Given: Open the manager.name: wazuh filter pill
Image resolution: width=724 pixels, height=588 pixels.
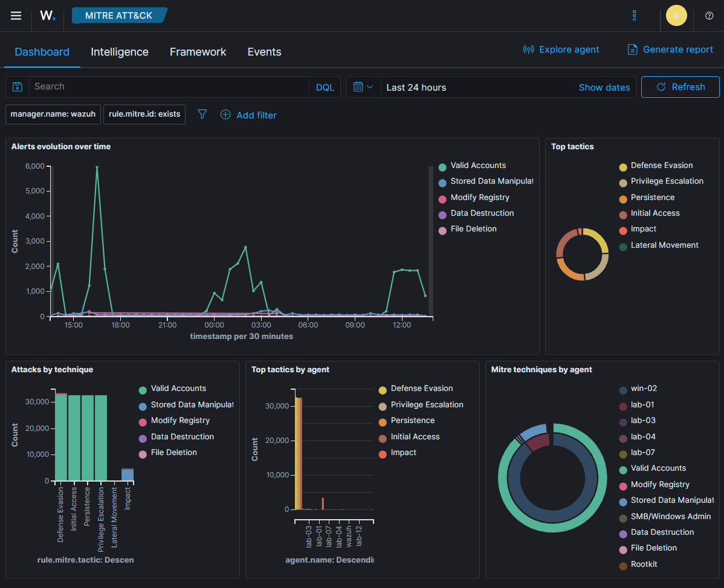Looking at the screenshot, I should coord(53,114).
